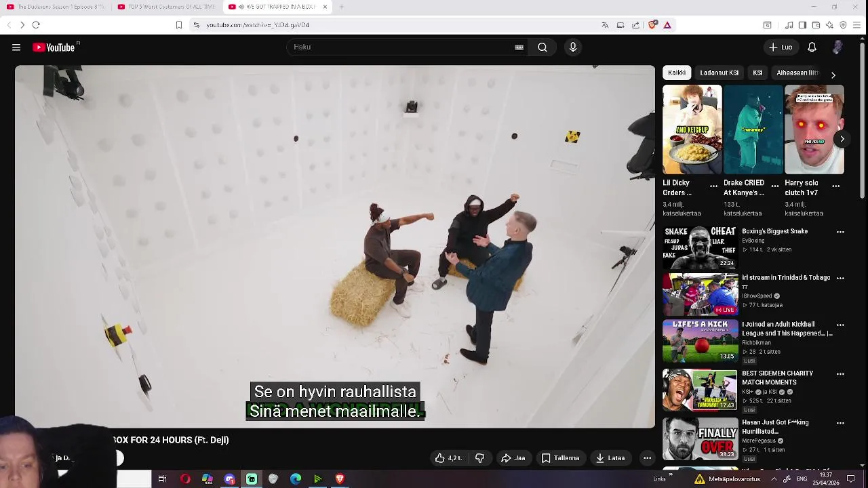Screen dimensions: 868x488
Task: Like the video with thumbs up
Action: (x=449, y=458)
